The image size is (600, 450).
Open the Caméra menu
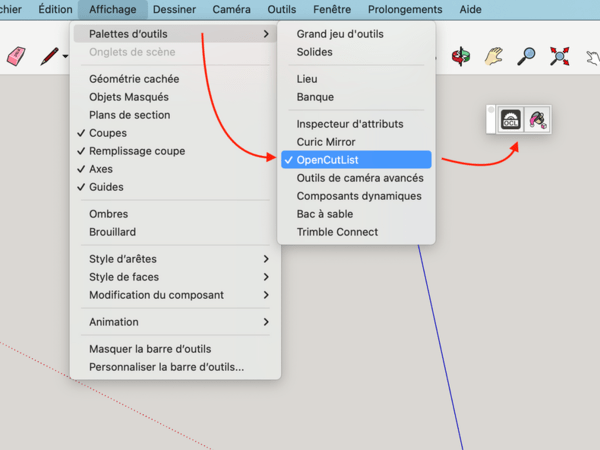[231, 9]
